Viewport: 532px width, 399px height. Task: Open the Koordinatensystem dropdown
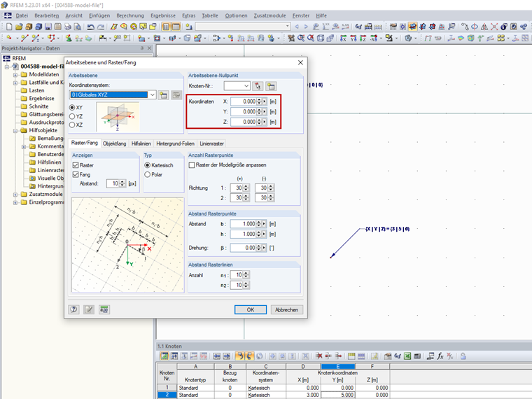pos(153,94)
